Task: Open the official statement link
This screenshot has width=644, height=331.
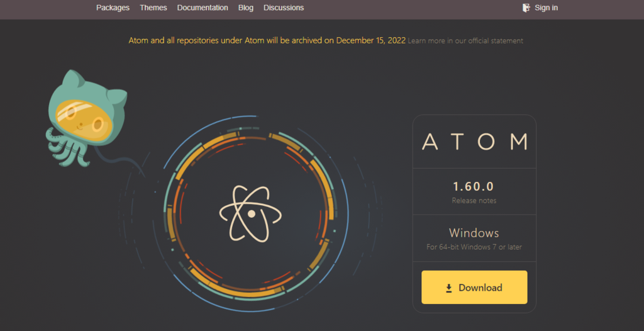Action: tap(465, 41)
